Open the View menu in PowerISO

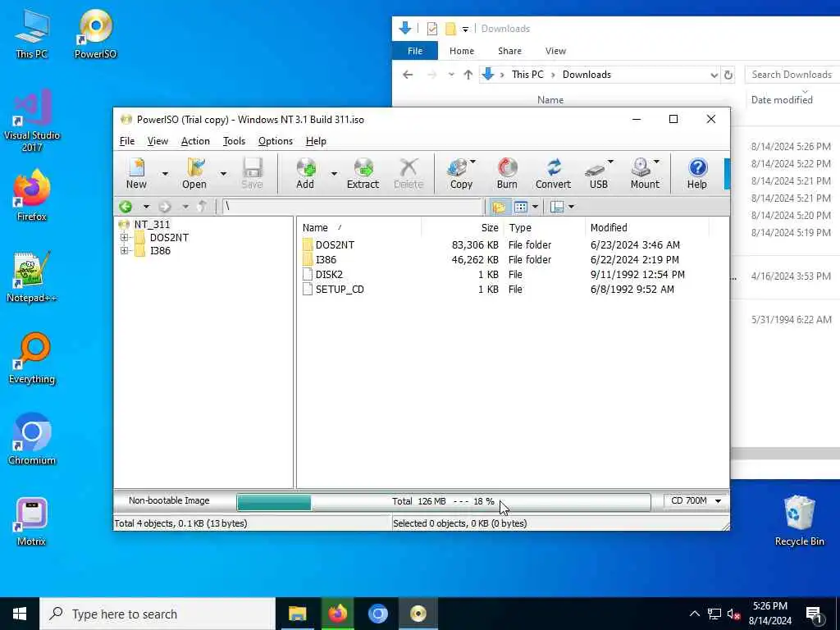(x=157, y=141)
